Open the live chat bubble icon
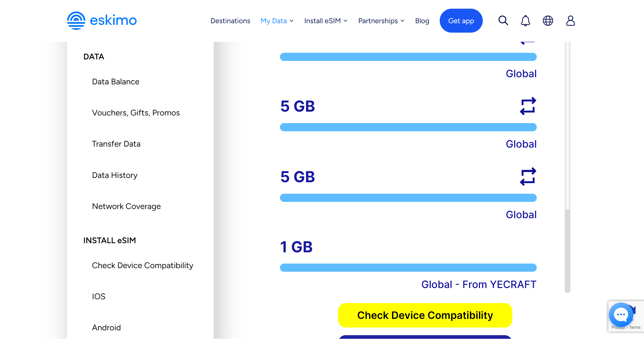The height and width of the screenshot is (339, 644). [621, 315]
